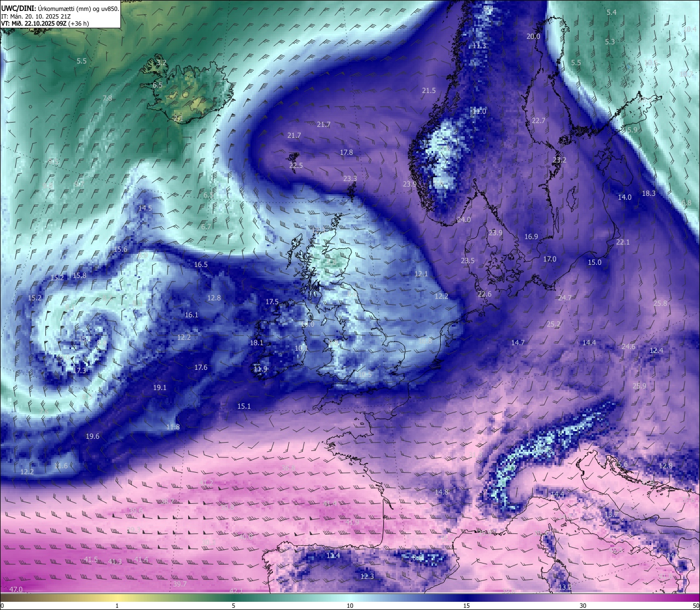
Task: Click the map value 15.6
Action: click(x=120, y=249)
